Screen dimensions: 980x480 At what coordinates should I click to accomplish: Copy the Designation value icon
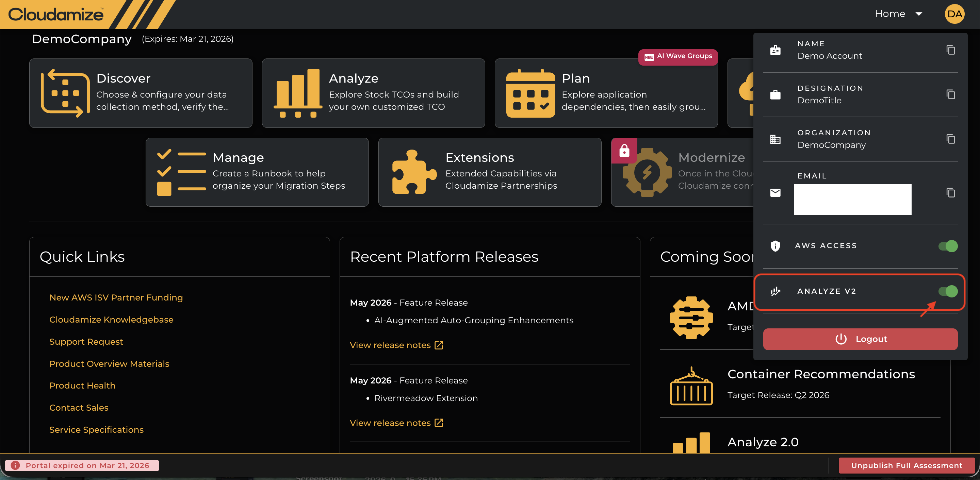click(x=950, y=95)
